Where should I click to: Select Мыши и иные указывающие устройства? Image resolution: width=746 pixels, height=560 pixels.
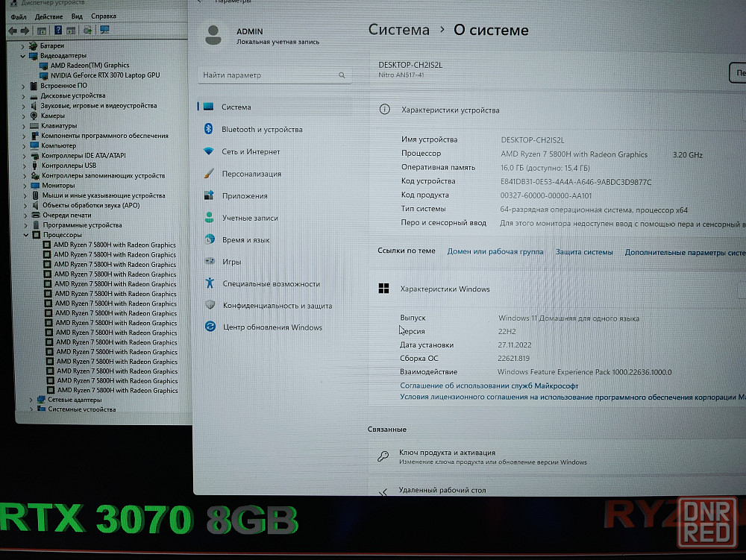click(x=104, y=195)
